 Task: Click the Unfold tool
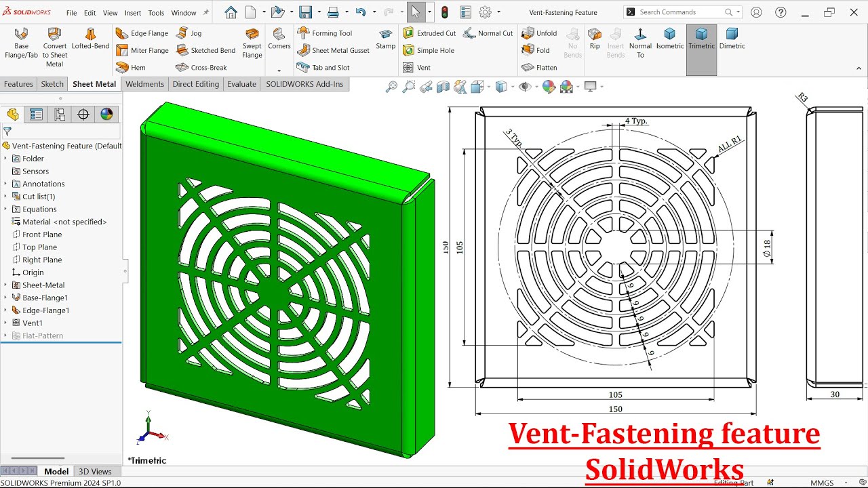pyautogui.click(x=539, y=33)
